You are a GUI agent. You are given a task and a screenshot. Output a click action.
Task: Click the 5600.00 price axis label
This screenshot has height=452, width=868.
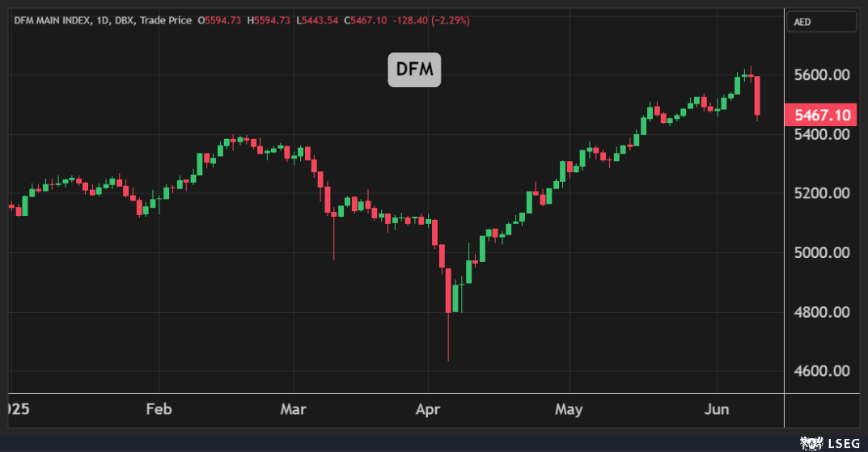tap(822, 75)
